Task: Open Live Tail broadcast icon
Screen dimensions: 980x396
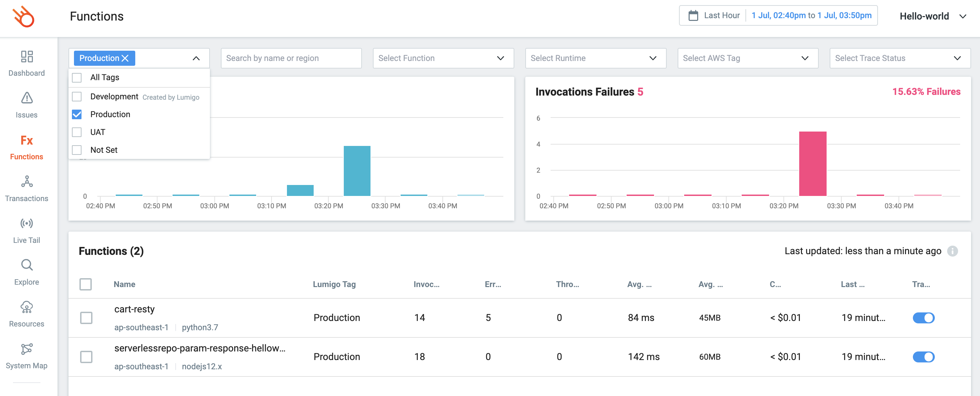Action: tap(27, 223)
